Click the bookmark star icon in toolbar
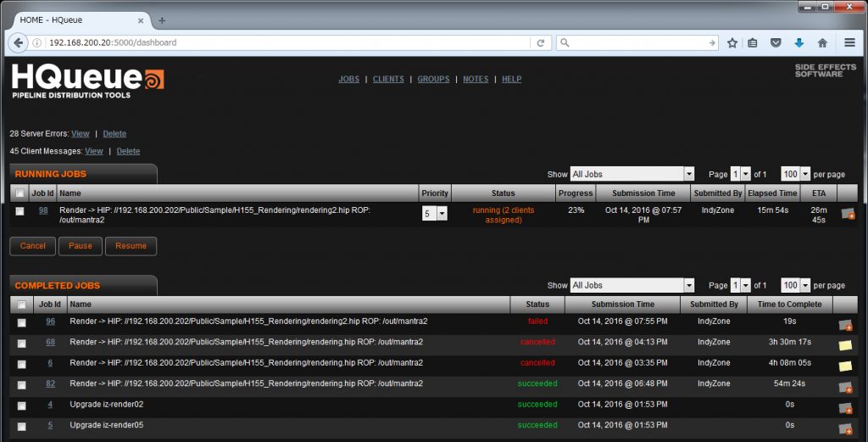The image size is (868, 442). coord(732,42)
